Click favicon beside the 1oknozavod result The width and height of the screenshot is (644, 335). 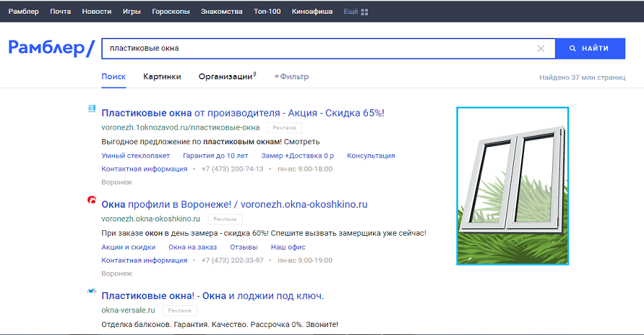coord(92,109)
